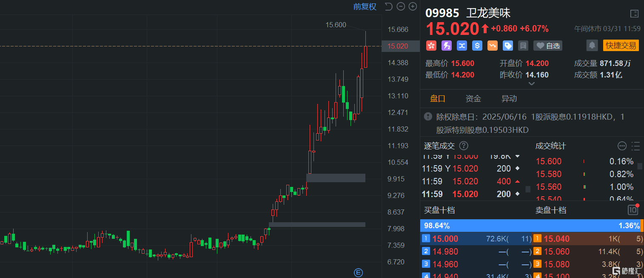Click the blue shuffle arrows icon
This screenshot has height=278, width=644.
tap(462, 46)
